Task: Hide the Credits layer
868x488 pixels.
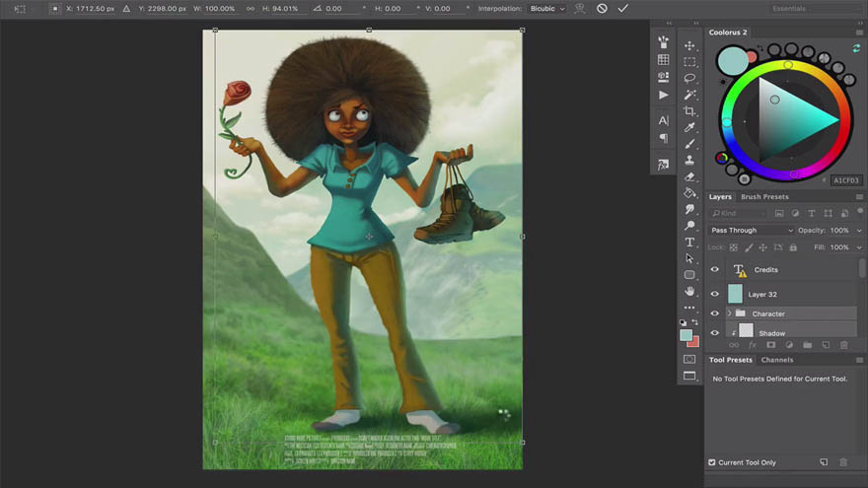Action: (715, 269)
